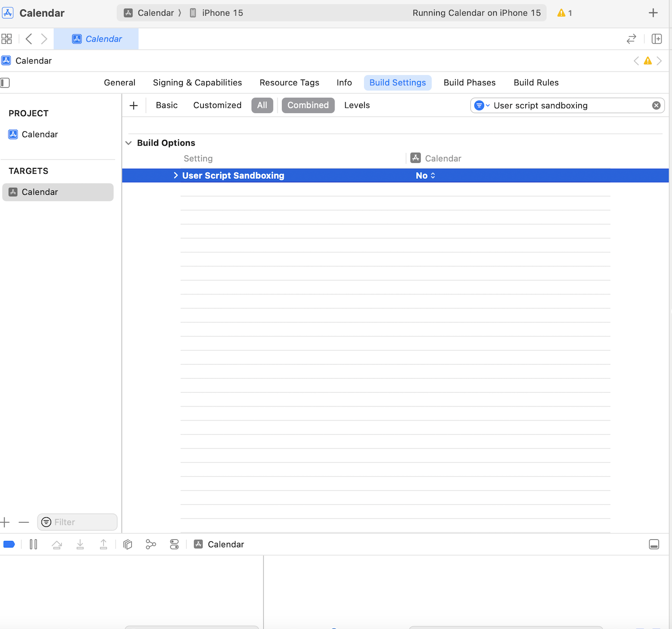The image size is (672, 629).
Task: Expand the User Script Sandboxing row
Action: click(176, 175)
